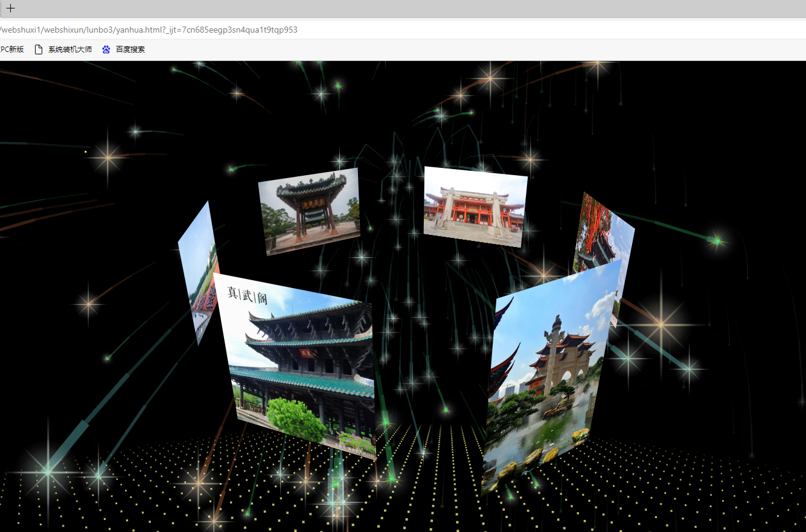The image size is (806, 532).
Task: Select the red temple stone archway image
Action: [475, 206]
